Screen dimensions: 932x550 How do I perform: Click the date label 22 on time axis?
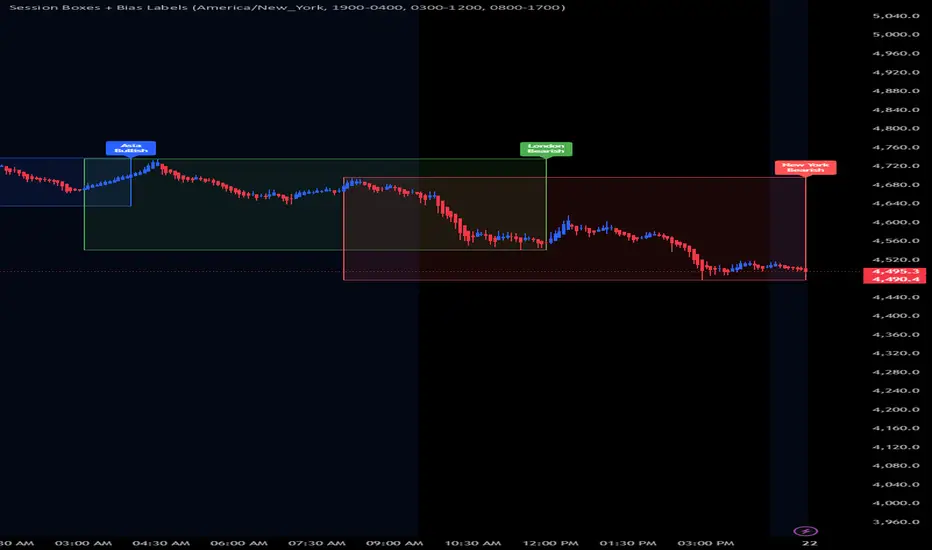click(810, 543)
